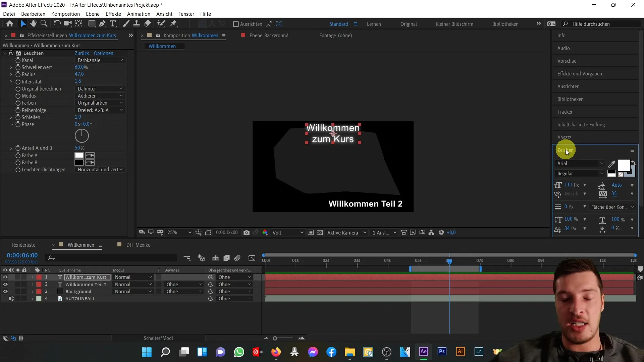644x362 pixels.
Task: Open the Komposition menu
Action: pos(65,14)
